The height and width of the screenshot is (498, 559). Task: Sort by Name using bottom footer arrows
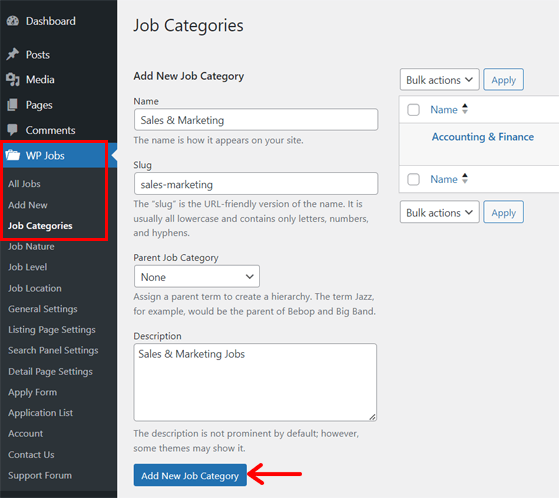(465, 179)
